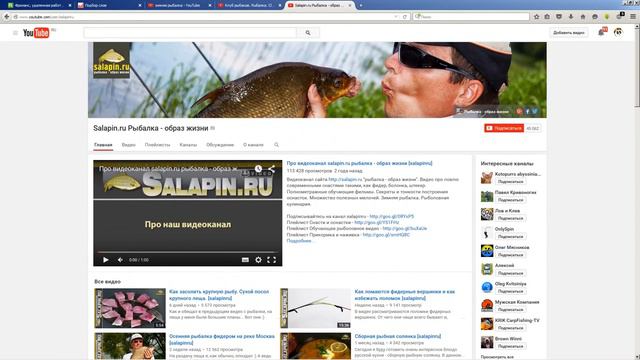Open the Лов и Клев channel link

507,211
